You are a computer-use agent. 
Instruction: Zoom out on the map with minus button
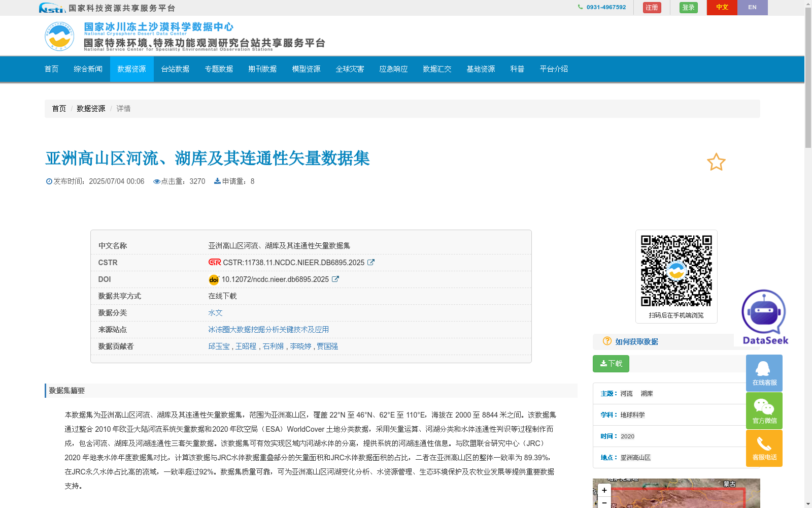click(604, 502)
